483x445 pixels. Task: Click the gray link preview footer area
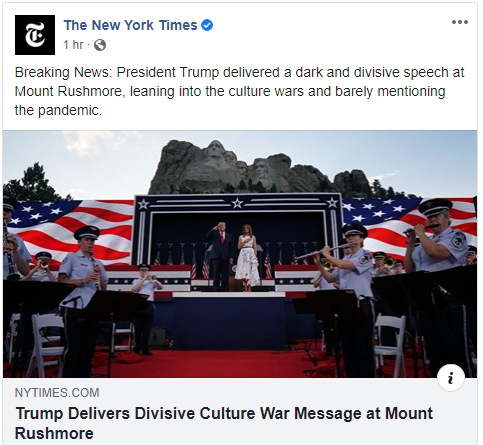click(x=240, y=411)
